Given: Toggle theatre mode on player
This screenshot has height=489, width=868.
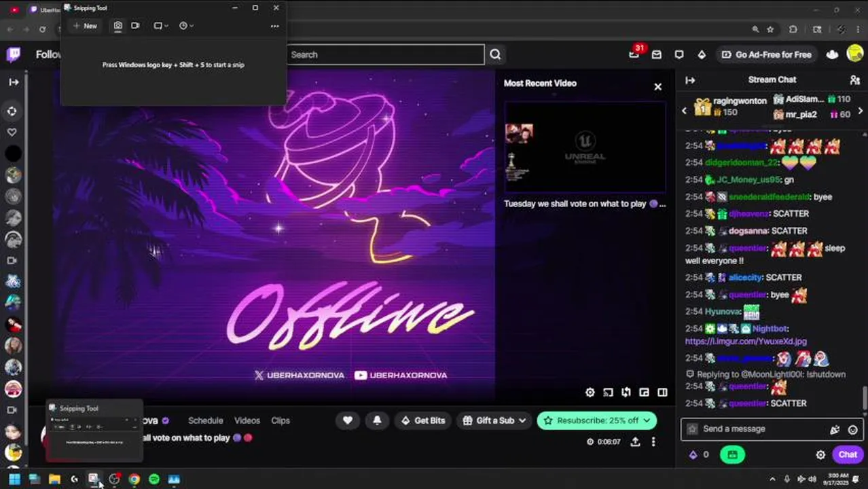Looking at the screenshot, I should tap(662, 393).
